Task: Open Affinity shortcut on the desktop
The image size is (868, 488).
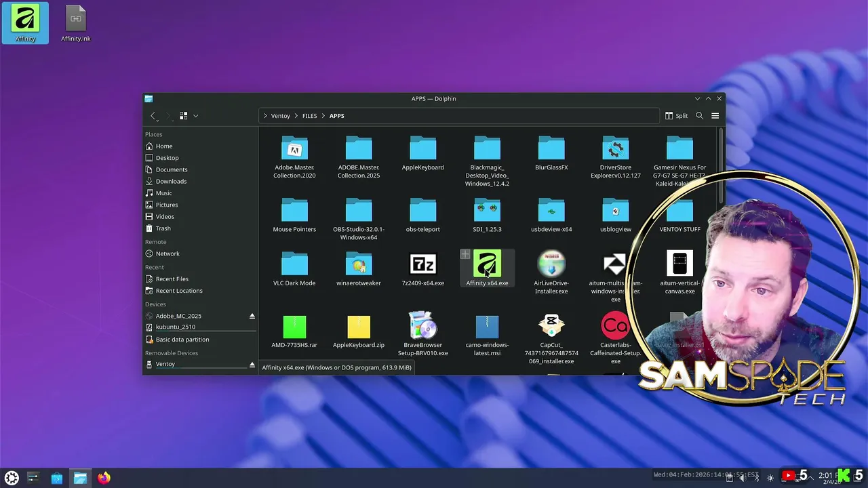Action: [x=25, y=23]
